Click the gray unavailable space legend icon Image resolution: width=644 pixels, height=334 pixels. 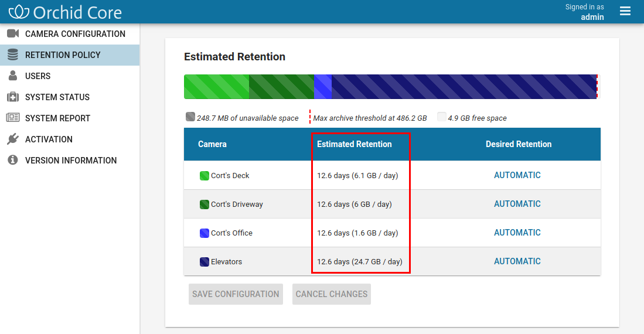point(190,117)
